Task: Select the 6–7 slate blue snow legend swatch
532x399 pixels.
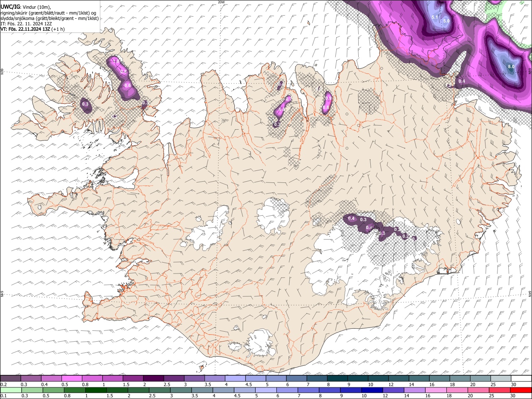Action: coord(297,379)
